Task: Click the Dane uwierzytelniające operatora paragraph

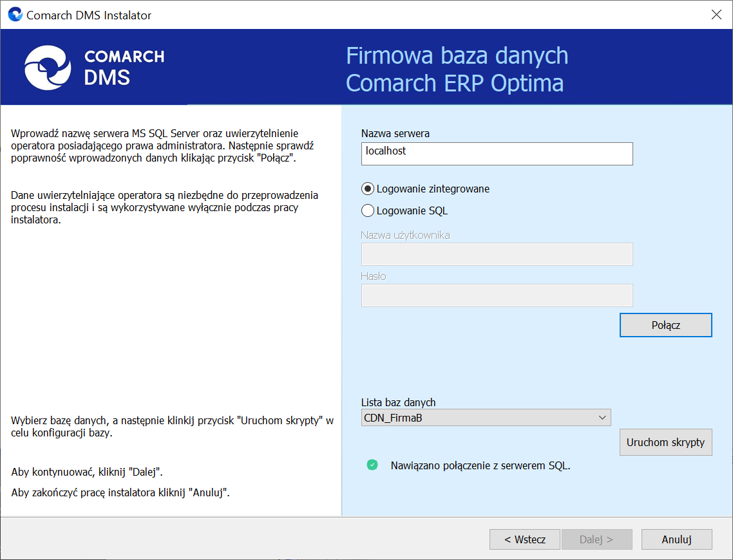Action: click(x=164, y=207)
